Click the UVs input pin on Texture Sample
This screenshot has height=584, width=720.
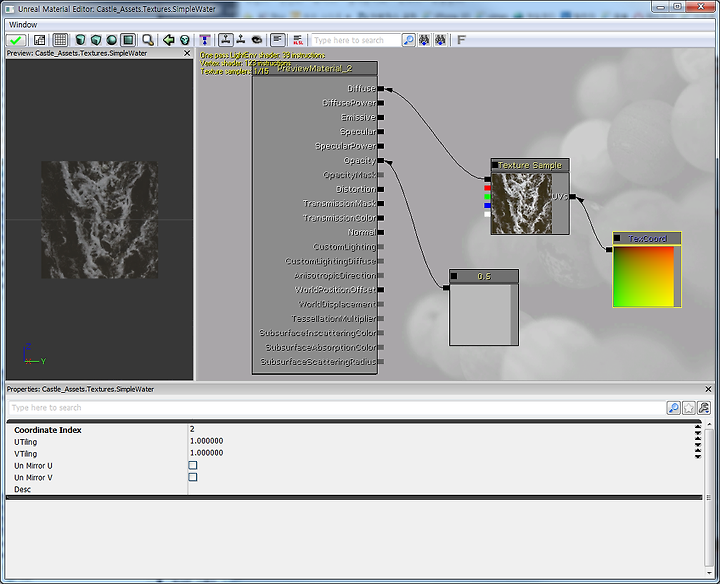(573, 197)
